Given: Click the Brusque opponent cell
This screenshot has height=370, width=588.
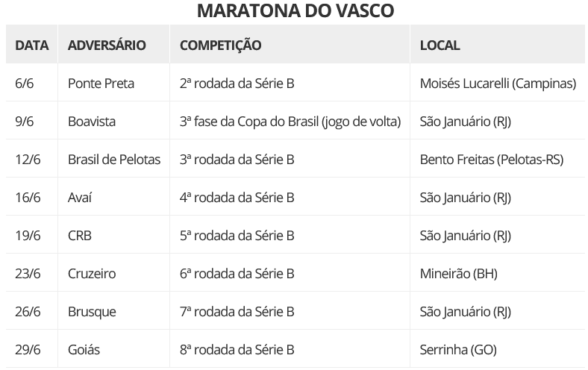Looking at the screenshot, I should (x=92, y=312).
